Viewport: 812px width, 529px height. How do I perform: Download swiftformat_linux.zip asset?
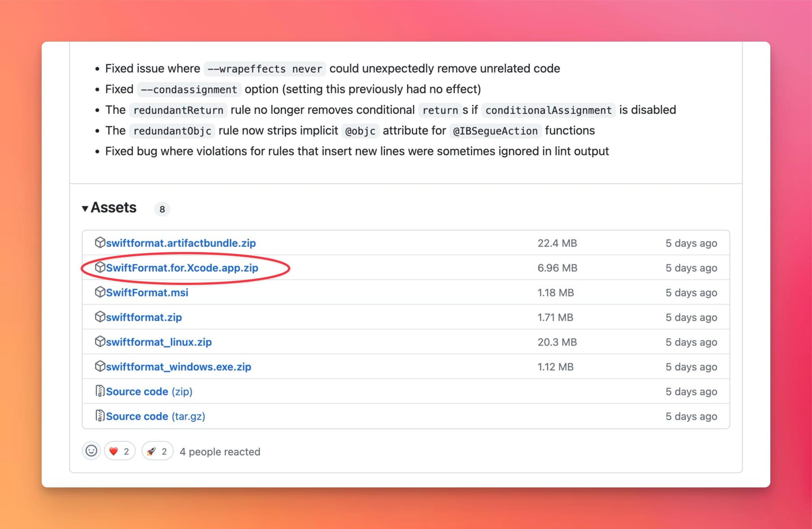pyautogui.click(x=159, y=342)
